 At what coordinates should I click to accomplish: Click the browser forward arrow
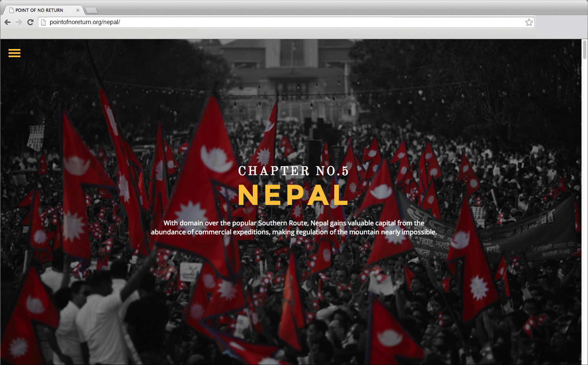pos(19,22)
